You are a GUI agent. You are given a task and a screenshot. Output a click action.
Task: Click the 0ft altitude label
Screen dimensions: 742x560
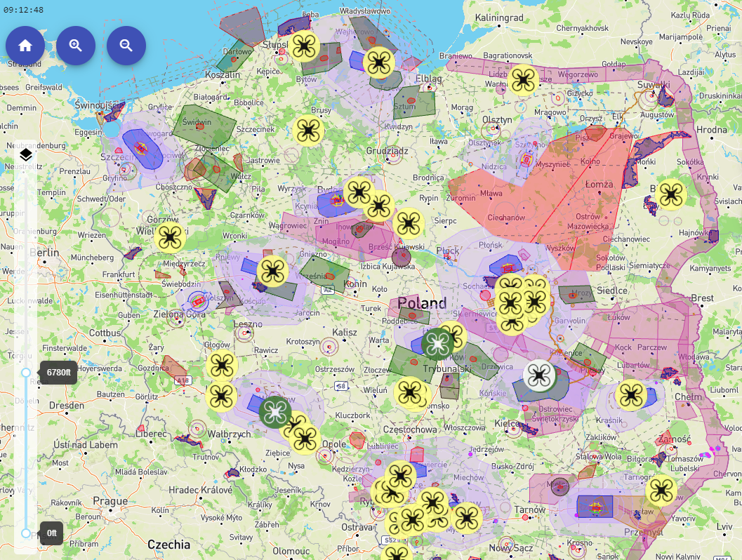click(51, 533)
